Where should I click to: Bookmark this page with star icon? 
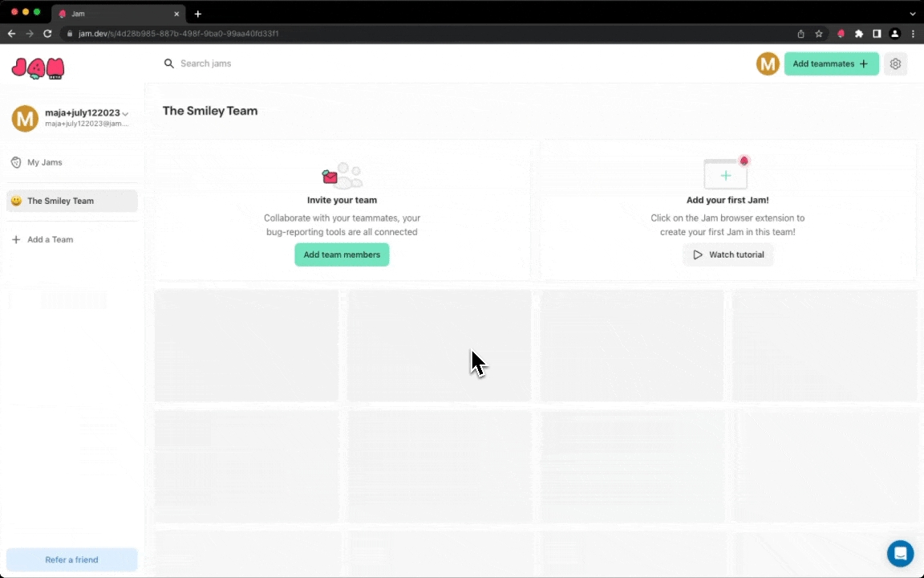[819, 34]
